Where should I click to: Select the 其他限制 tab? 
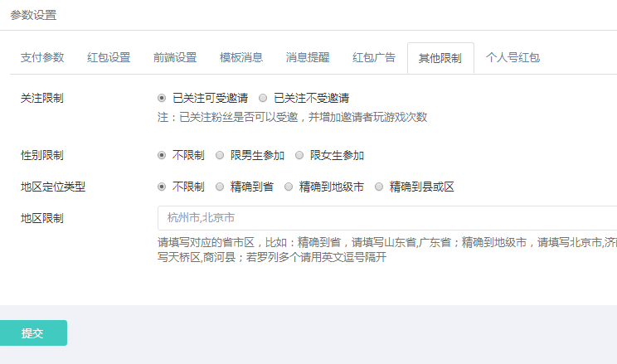point(440,58)
